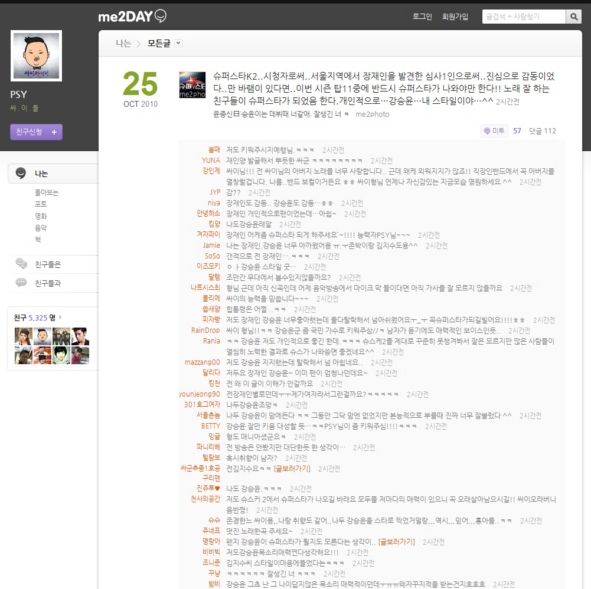The image size is (591, 589).
Task: Open 음악 in the sidebar submenu
Action: point(41,228)
